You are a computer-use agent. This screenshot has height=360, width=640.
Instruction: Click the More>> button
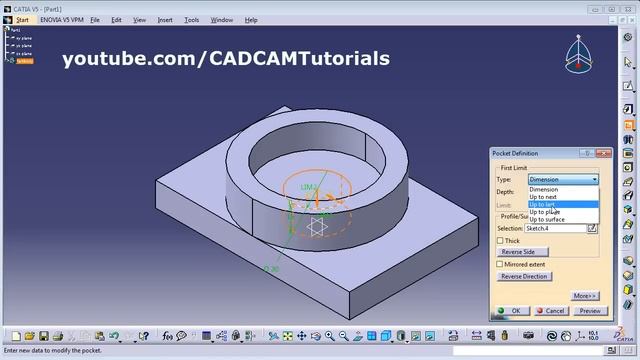coord(585,296)
